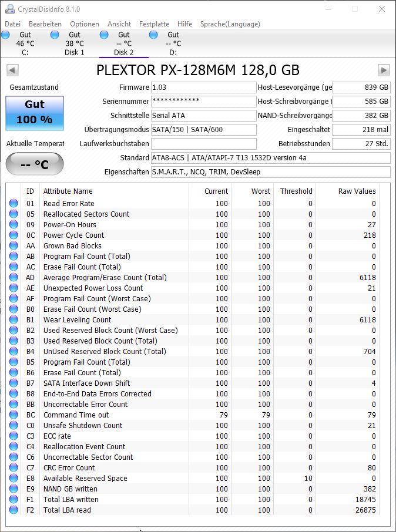Screen dimensions: 396x532
Task: Click the Current column header
Action: pos(210,191)
